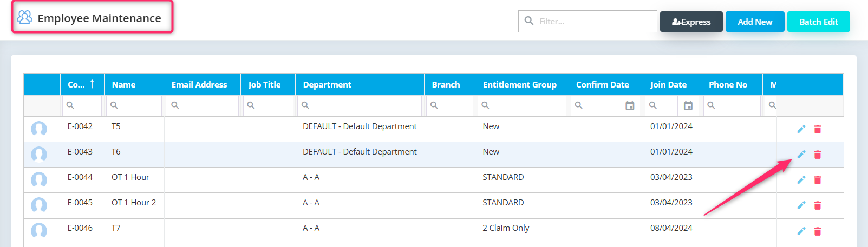This screenshot has height=247, width=868.
Task: Focus the Email Address filter field
Action: coord(203,106)
